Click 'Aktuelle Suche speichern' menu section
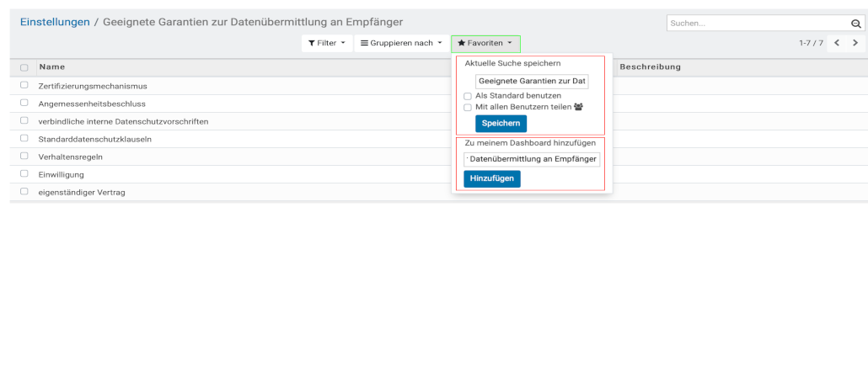Viewport: 868px width, 388px height. point(512,63)
